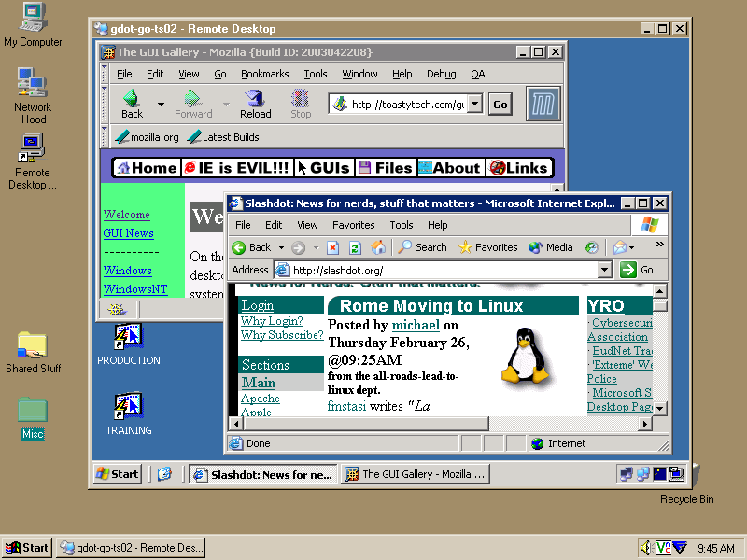
Task: Click the Mozilla throbber logo
Action: coord(543,104)
